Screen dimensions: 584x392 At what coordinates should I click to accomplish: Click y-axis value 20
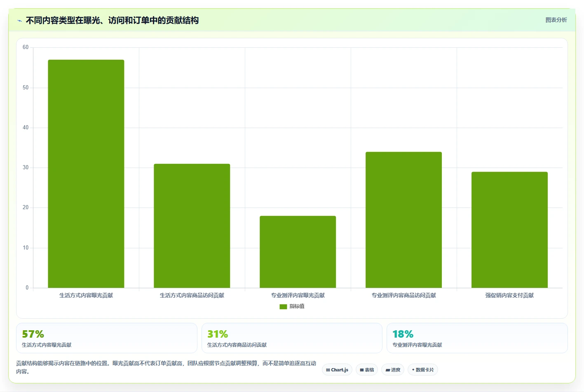tap(26, 208)
